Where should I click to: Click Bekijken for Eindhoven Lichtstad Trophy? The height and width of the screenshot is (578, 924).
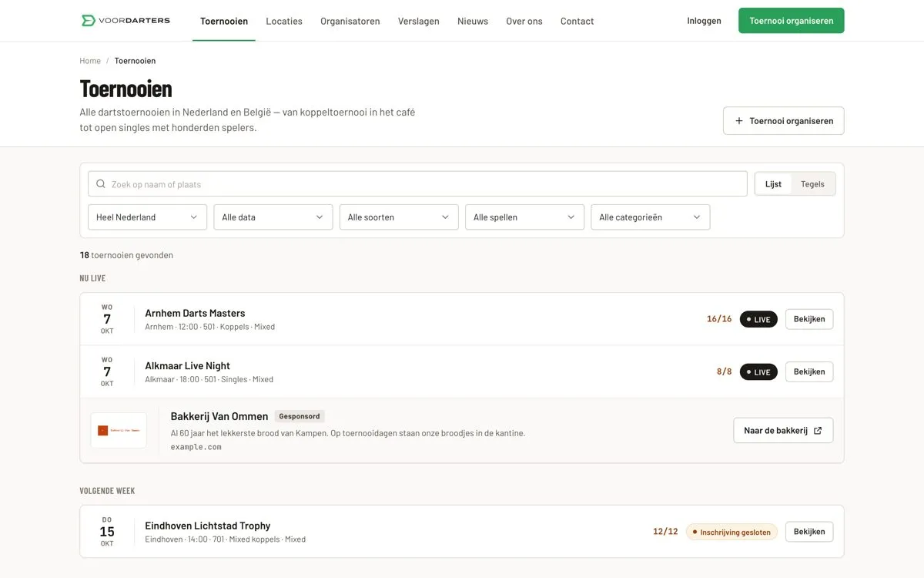tap(809, 532)
